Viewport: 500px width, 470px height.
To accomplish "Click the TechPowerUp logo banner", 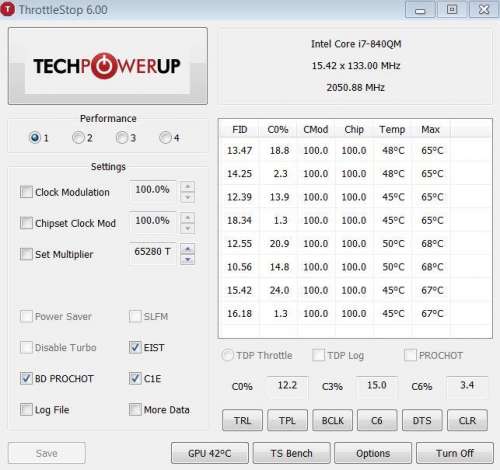I will [108, 66].
